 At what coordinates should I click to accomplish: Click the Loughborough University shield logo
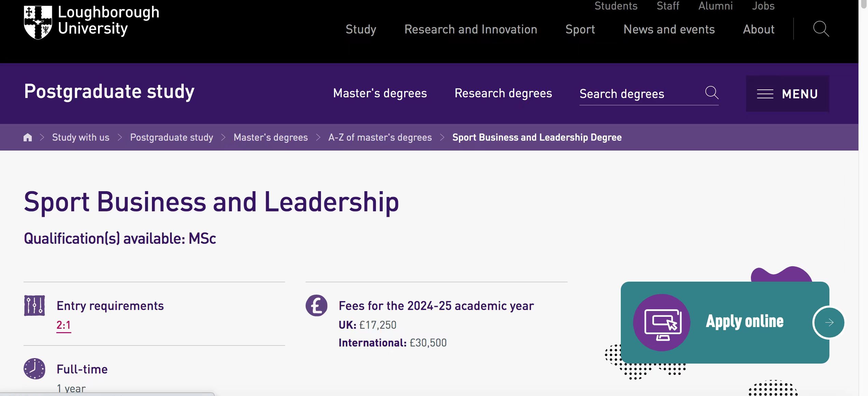tap(38, 22)
